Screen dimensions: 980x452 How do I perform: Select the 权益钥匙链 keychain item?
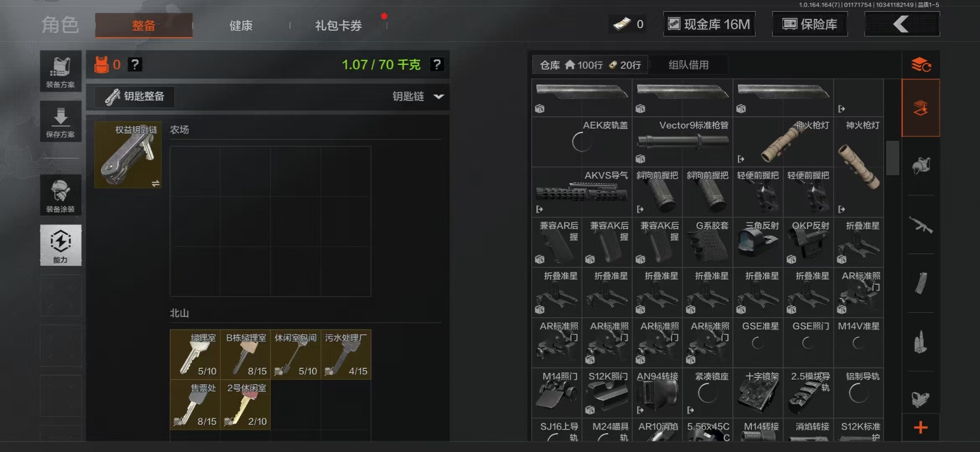click(128, 155)
